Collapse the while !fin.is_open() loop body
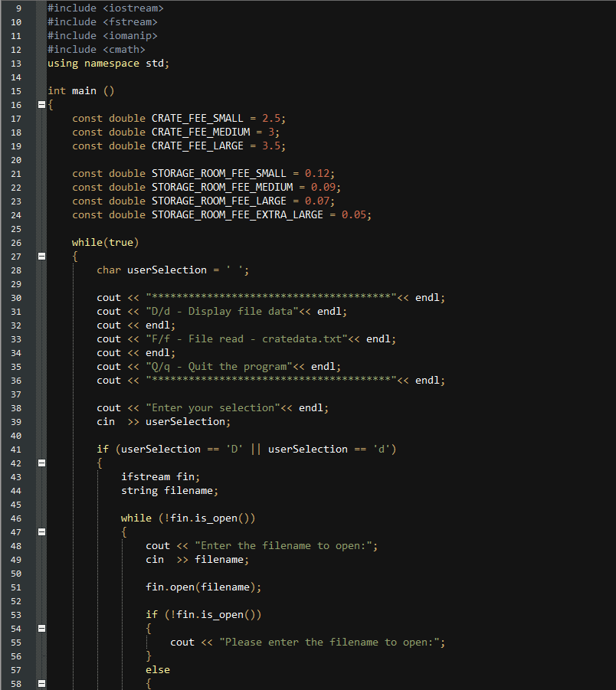 pos(41,531)
